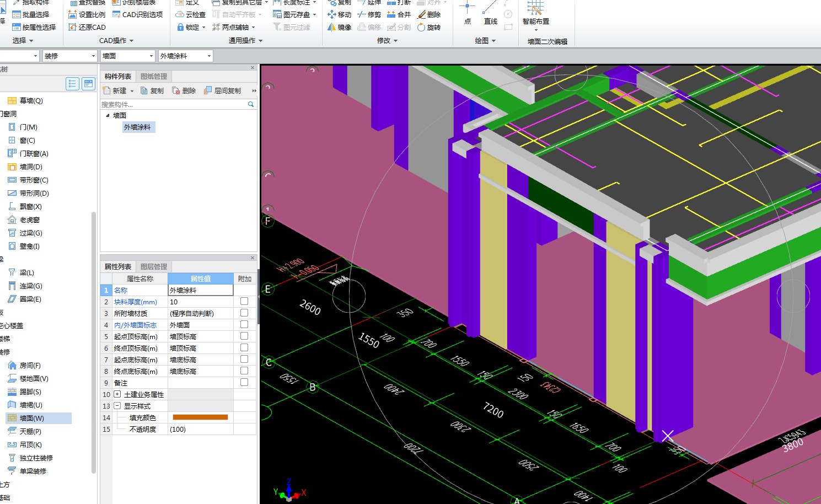Select the 移动 move tool
This screenshot has height=504, width=821.
340,15
